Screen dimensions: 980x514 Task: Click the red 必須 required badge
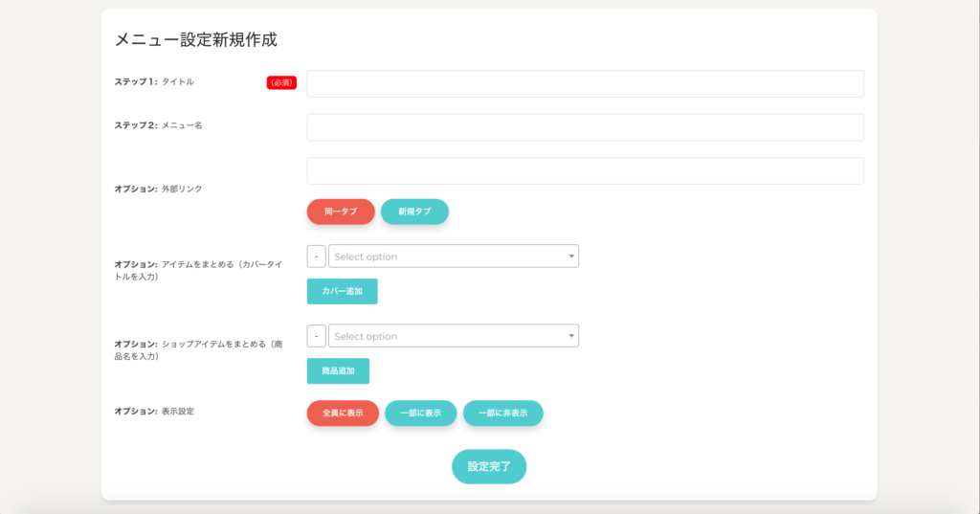click(x=281, y=82)
